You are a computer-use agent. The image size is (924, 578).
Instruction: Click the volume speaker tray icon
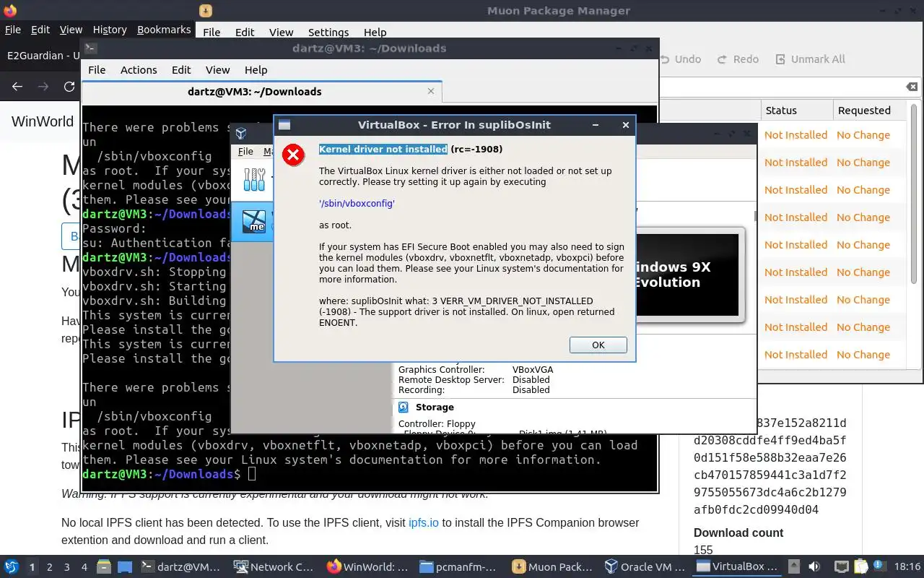814,567
